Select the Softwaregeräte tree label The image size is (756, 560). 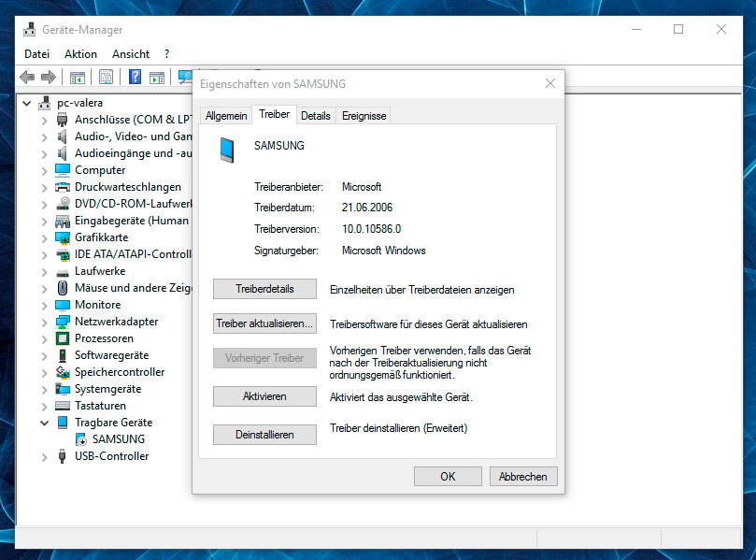coord(112,355)
